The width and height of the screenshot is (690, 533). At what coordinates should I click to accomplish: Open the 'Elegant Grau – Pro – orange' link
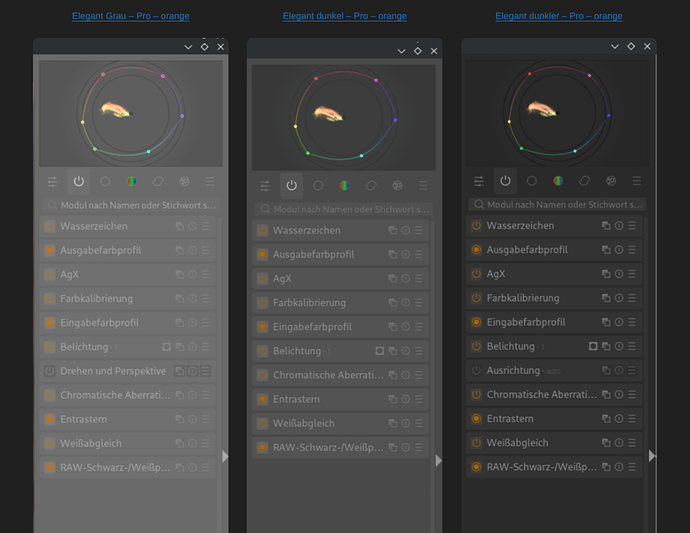[130, 16]
